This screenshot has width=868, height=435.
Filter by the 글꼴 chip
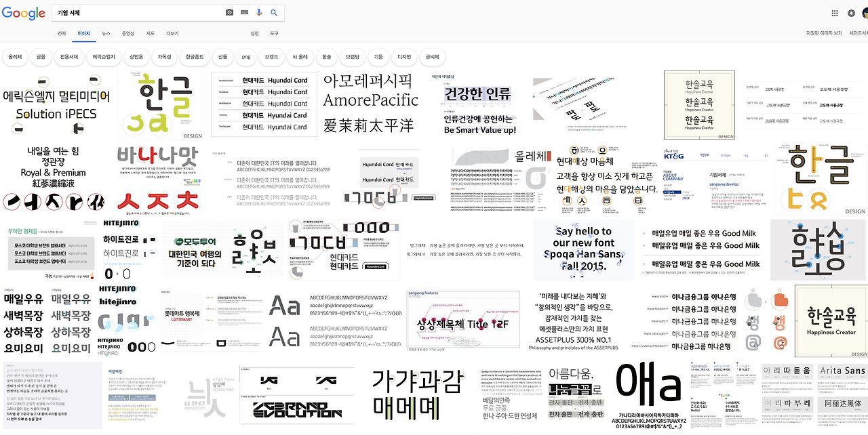tap(41, 57)
